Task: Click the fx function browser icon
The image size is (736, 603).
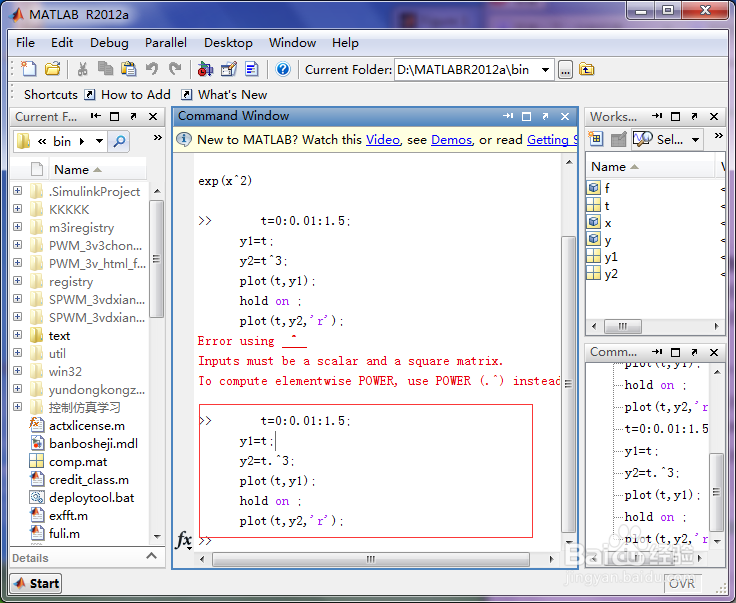Action: (x=184, y=540)
